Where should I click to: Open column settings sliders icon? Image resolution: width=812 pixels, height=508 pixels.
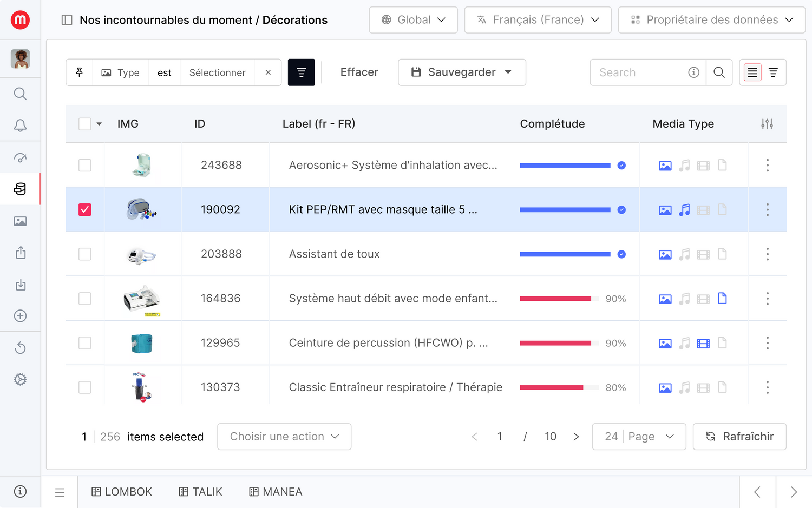coord(767,124)
